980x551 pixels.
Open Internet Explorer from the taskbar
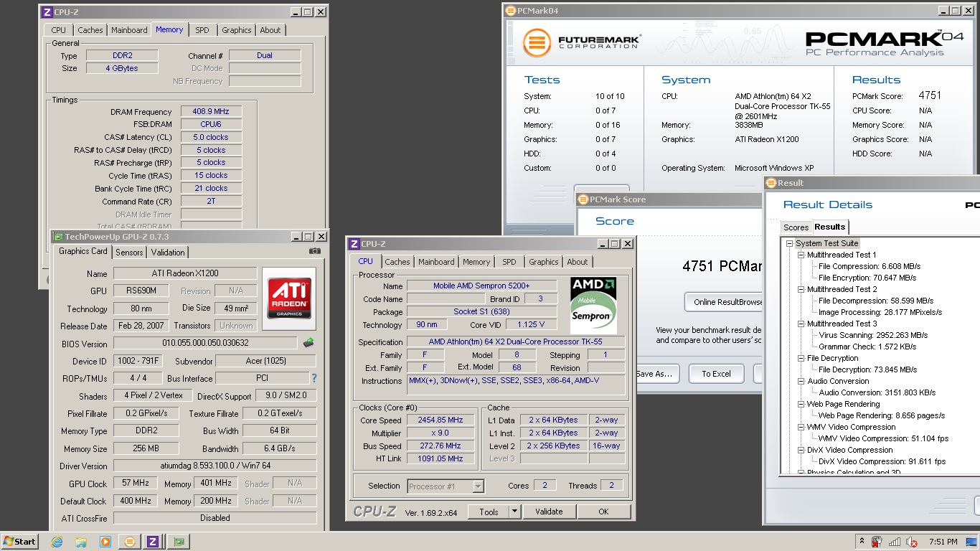point(57,542)
